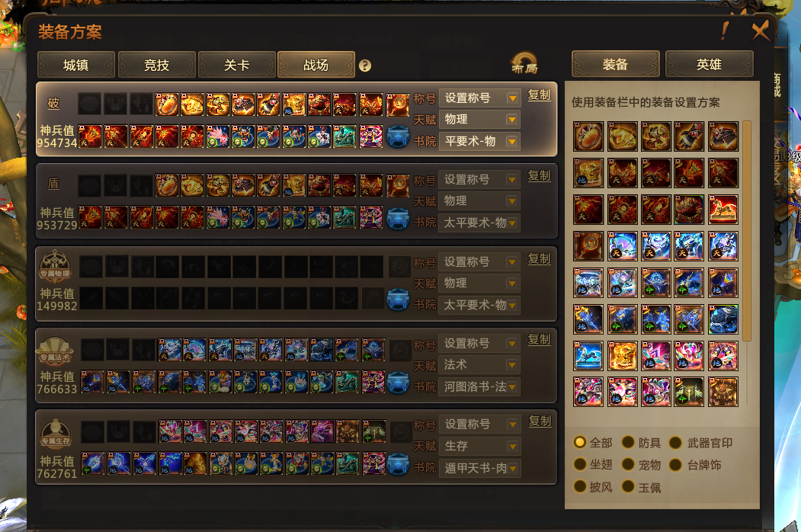Screen dimensions: 801x532
Task: Click the blue cauldron icon in 专属生存 row
Action: click(x=398, y=464)
